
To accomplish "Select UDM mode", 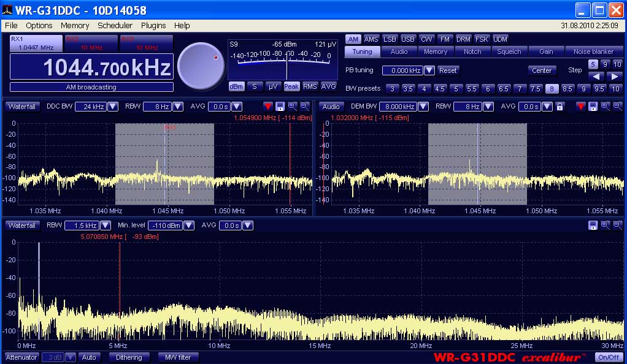I will click(500, 39).
